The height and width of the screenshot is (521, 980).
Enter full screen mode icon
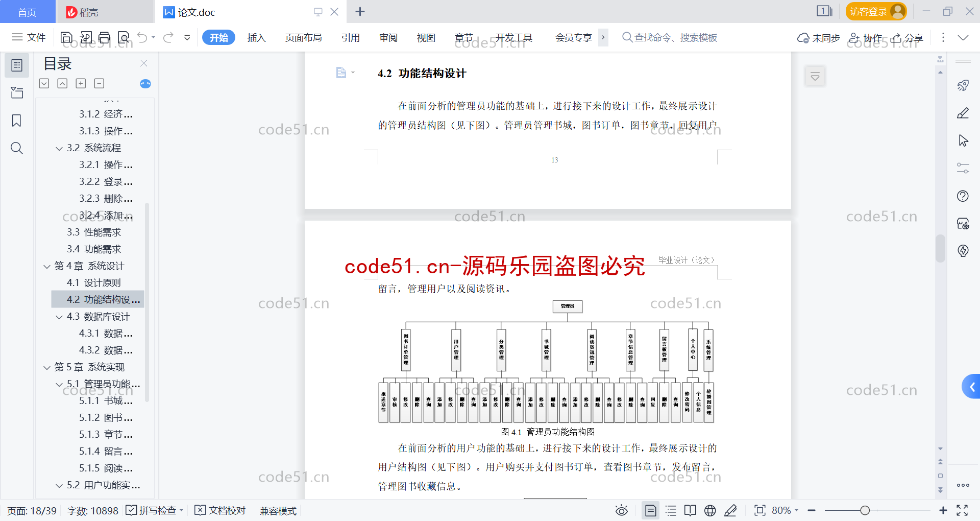click(x=962, y=510)
